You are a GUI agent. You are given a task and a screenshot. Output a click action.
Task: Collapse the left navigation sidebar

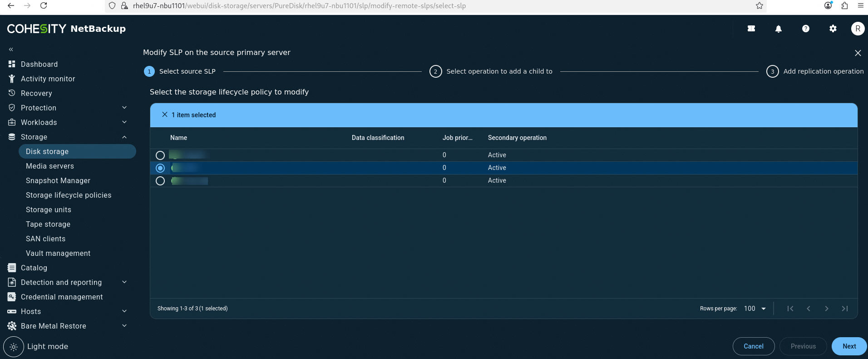pos(11,49)
